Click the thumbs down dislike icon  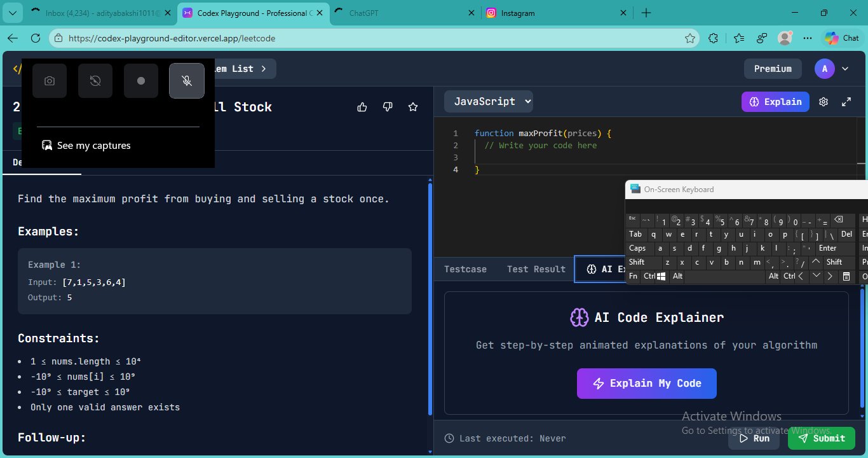[388, 107]
